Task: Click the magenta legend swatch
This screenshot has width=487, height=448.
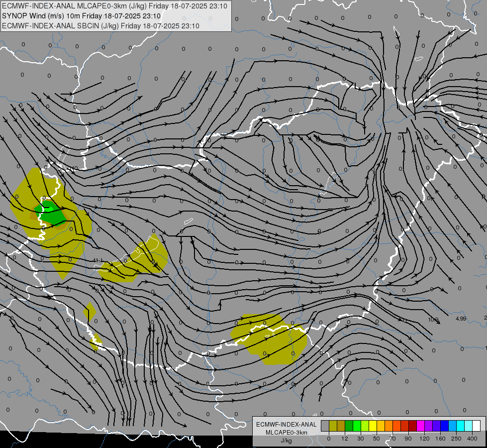Action: [x=421, y=426]
